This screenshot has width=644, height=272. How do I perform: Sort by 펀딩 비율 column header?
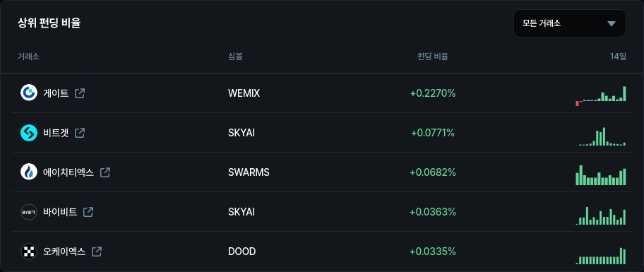[432, 57]
